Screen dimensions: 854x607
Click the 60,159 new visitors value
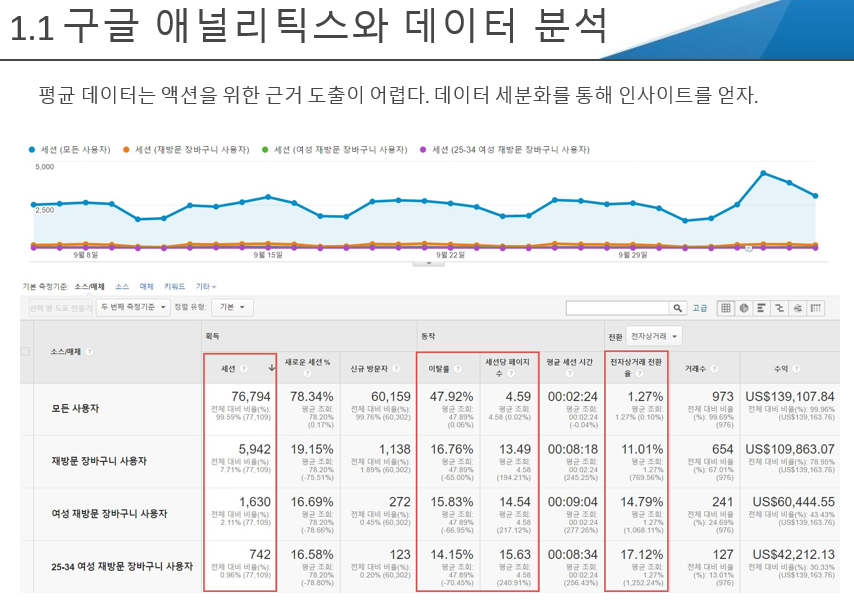click(391, 397)
